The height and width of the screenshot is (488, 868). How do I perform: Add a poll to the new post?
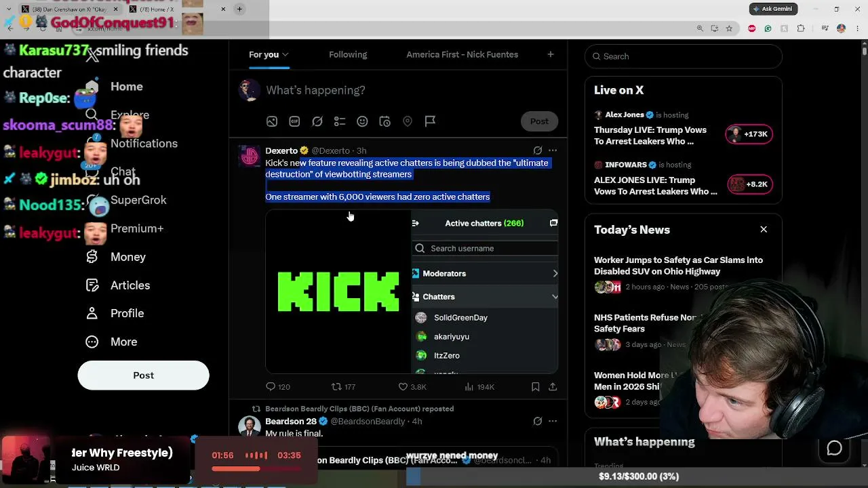click(x=340, y=121)
